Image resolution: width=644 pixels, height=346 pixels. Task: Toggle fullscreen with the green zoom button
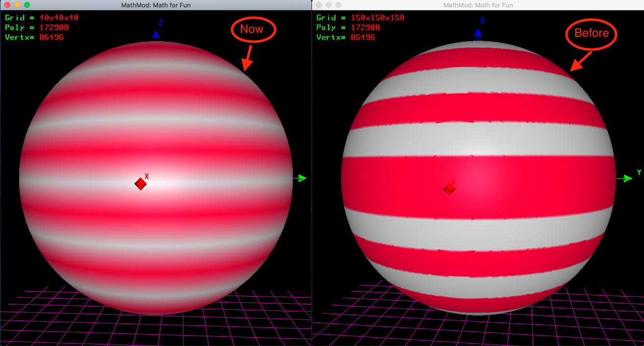[27, 5]
